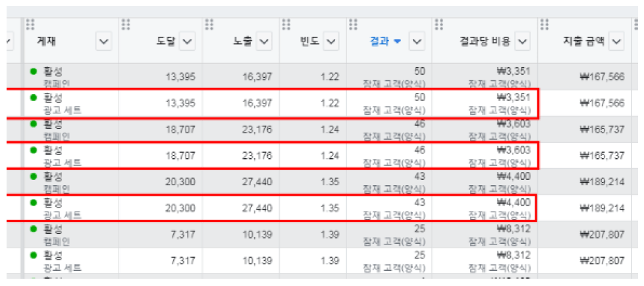Click the drag handle above the 결과 column
The height and width of the screenshot is (286, 644).
(x=353, y=24)
